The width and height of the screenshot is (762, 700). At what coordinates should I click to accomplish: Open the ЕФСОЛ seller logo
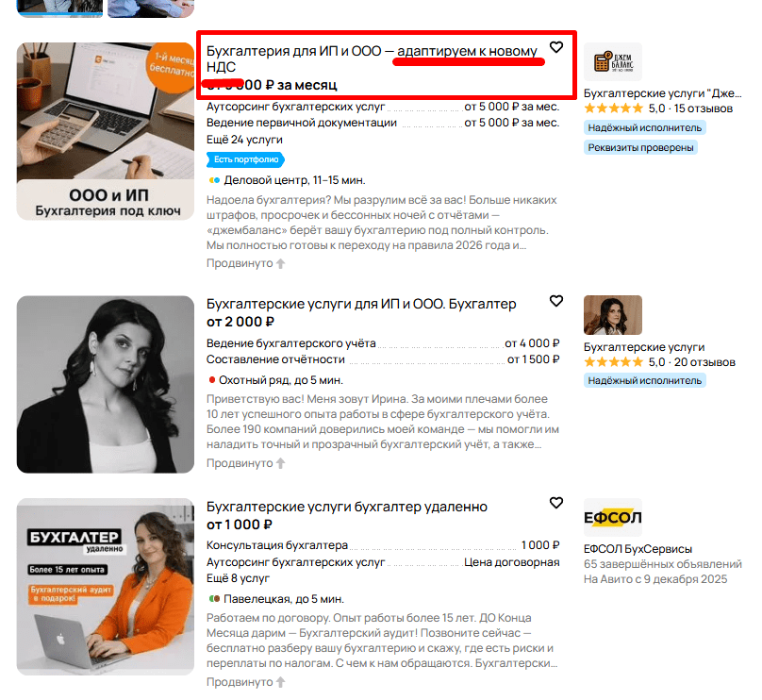click(612, 517)
